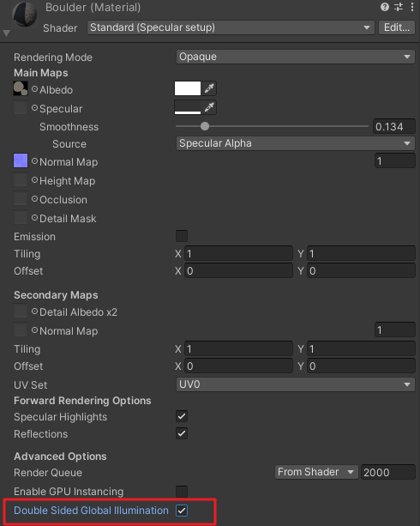Click the white Albedo color swatch

tap(188, 88)
